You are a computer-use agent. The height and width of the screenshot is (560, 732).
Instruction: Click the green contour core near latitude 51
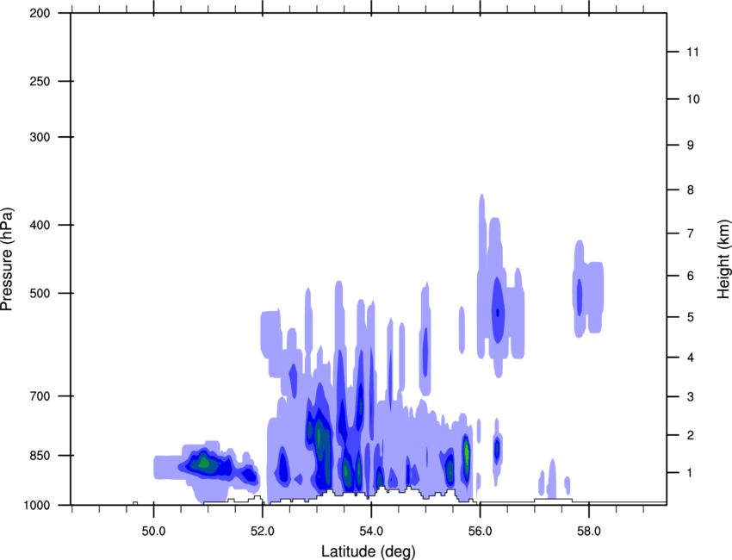(x=204, y=463)
